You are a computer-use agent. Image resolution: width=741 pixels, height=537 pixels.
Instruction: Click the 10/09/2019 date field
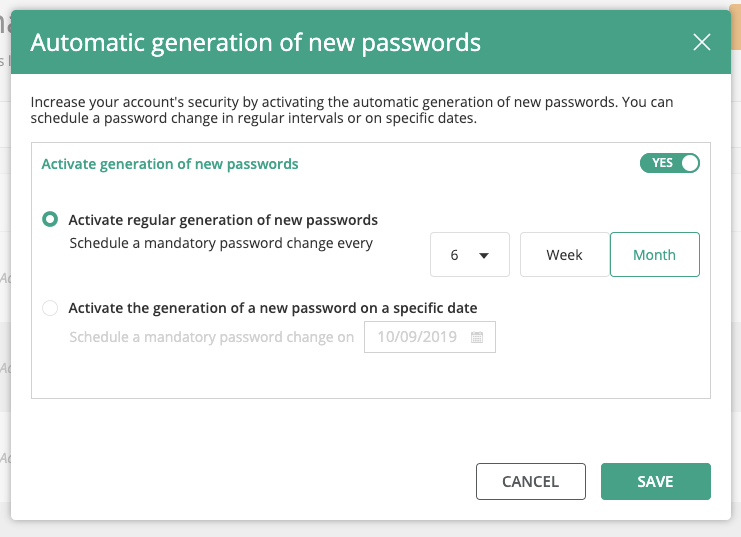pyautogui.click(x=430, y=337)
